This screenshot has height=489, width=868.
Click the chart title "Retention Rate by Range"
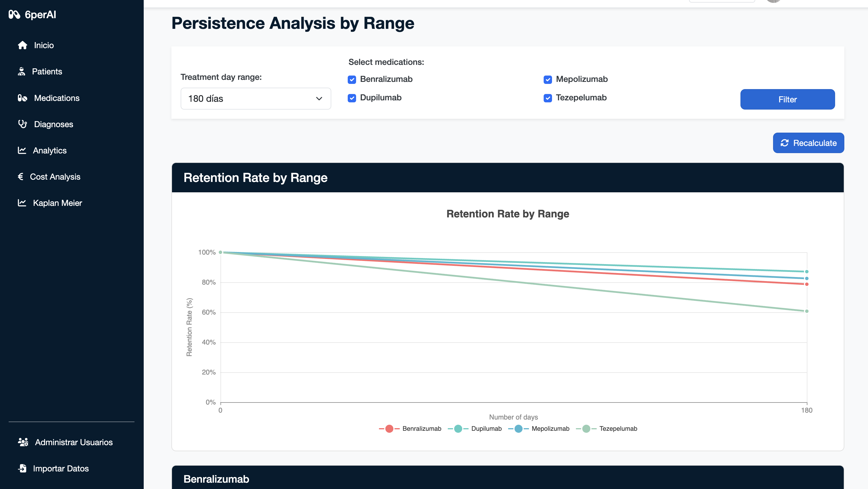[508, 214]
